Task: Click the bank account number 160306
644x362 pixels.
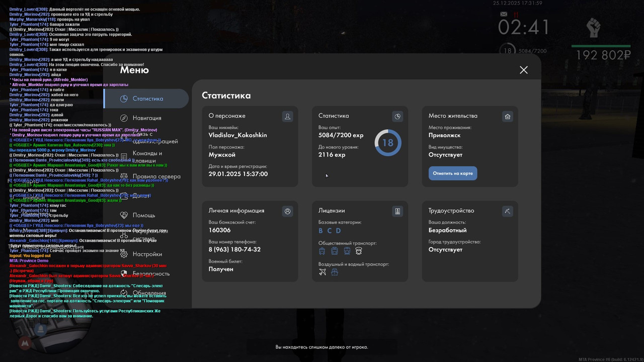Action: click(220, 230)
